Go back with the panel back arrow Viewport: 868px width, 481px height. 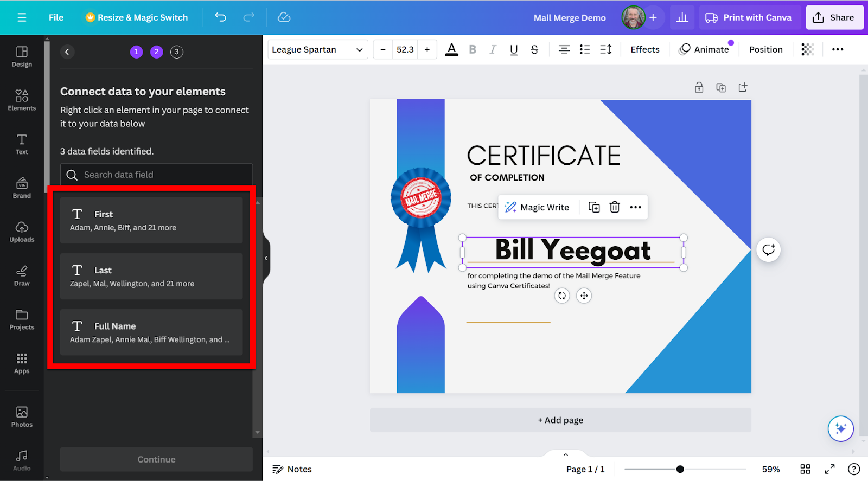tap(67, 52)
